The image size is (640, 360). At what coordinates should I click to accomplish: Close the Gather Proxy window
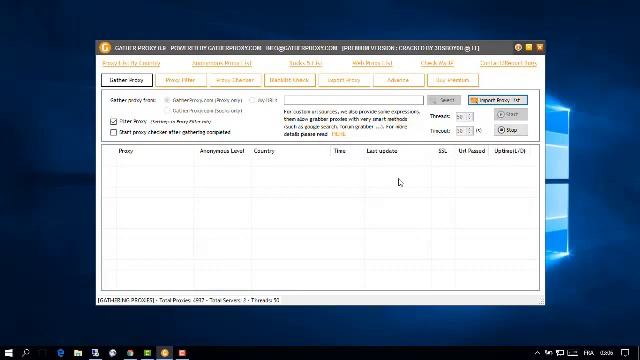(x=540, y=47)
